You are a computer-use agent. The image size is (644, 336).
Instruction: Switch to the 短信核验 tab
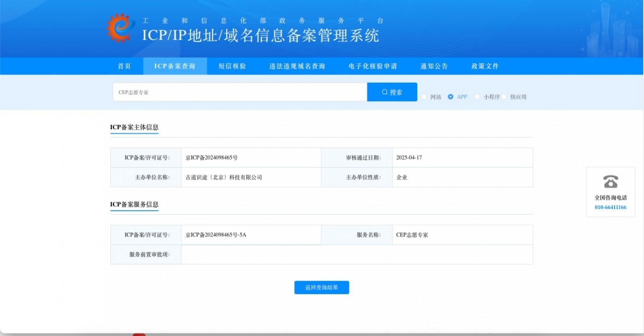tap(232, 66)
